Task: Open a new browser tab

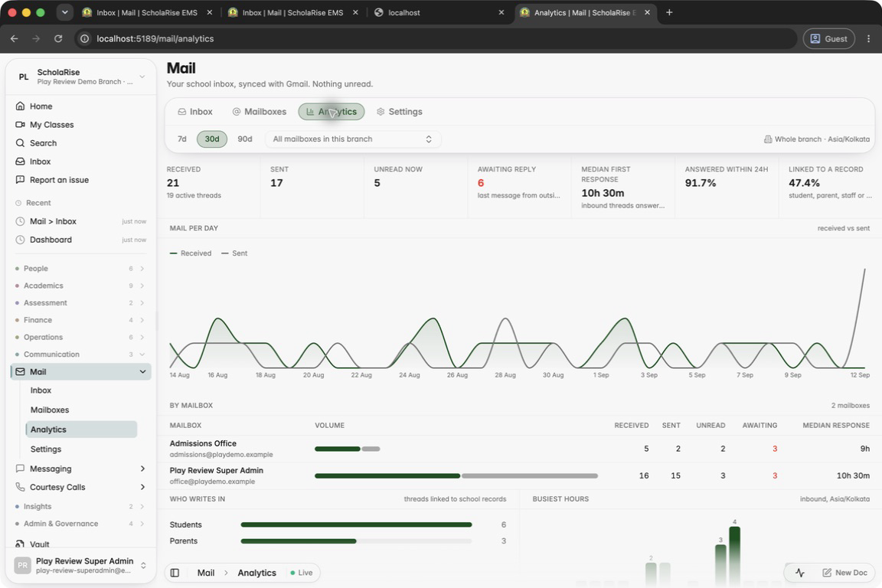Action: pos(669,12)
